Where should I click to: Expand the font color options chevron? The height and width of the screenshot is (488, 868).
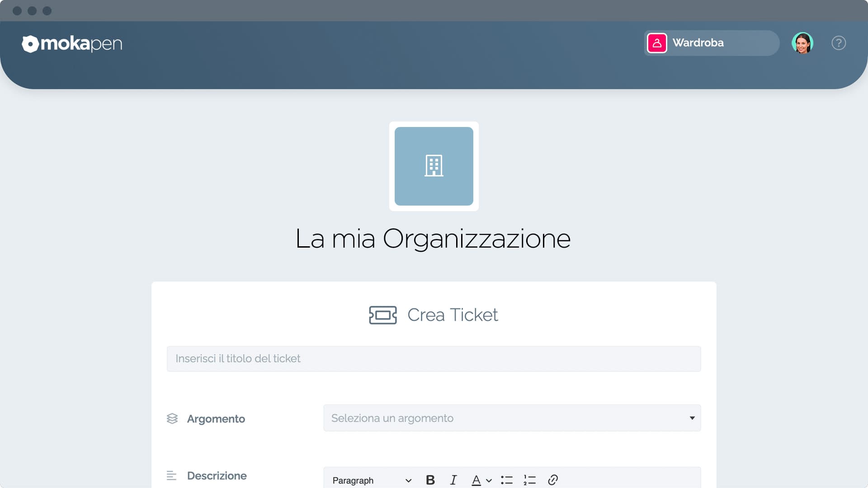489,480
